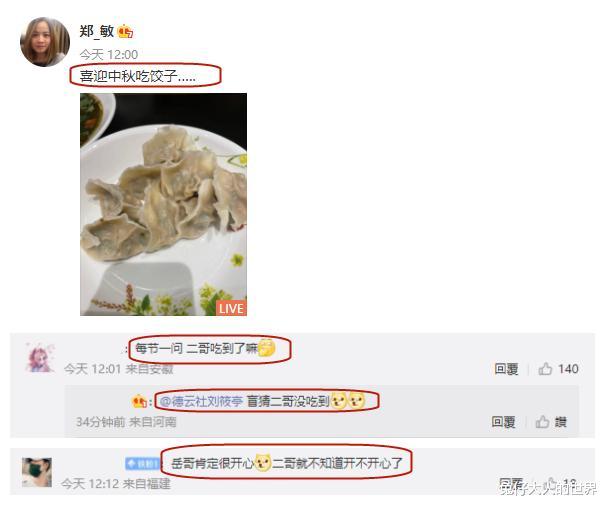Reply to the comment with 140 likes
Screen dimensions: 605x505
tap(506, 369)
